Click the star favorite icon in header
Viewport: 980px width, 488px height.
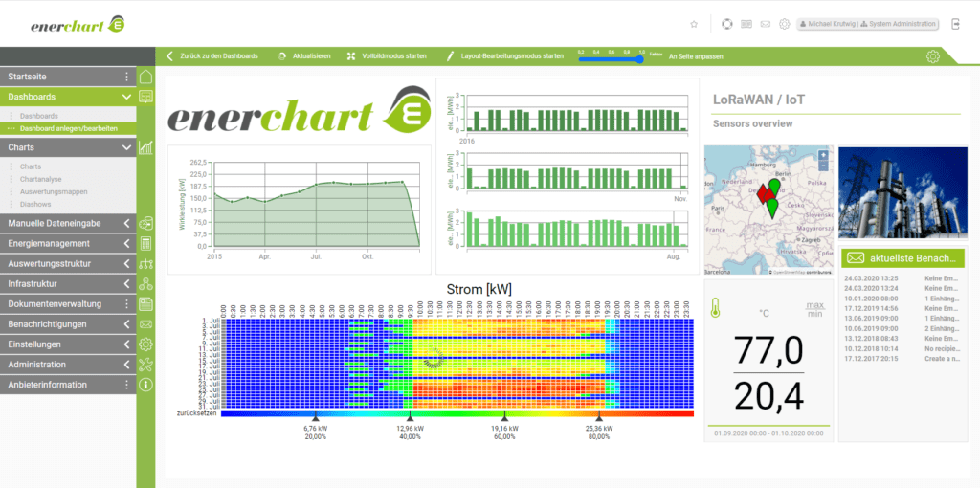click(694, 24)
